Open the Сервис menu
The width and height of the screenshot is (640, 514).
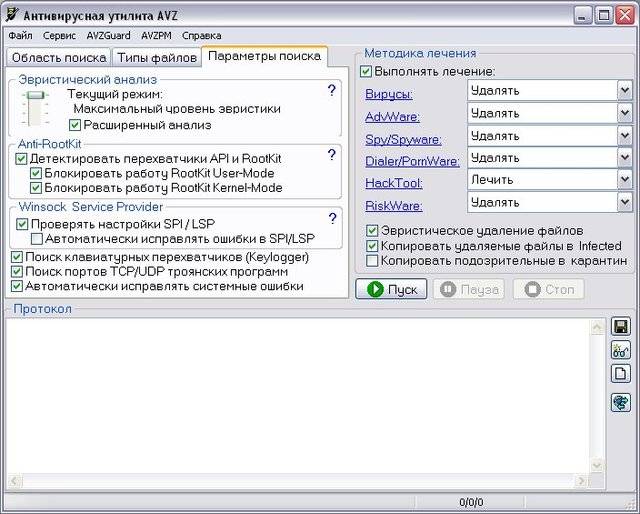tap(59, 35)
